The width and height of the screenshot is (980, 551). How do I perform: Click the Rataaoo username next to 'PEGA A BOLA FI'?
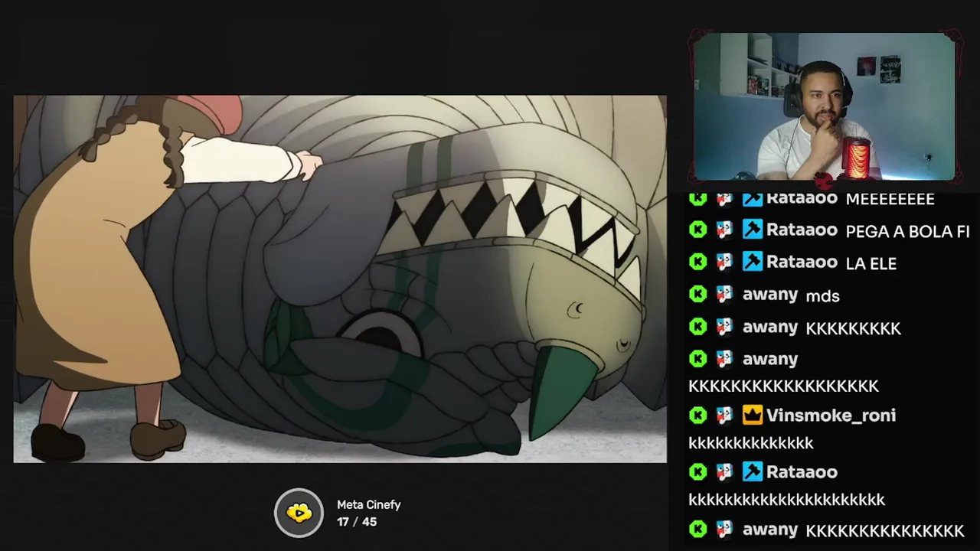point(802,230)
